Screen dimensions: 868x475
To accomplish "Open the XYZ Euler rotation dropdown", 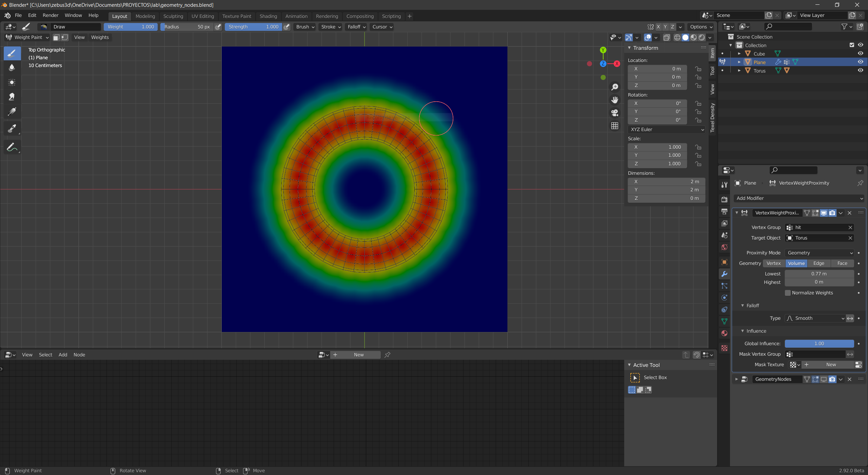I will click(667, 129).
